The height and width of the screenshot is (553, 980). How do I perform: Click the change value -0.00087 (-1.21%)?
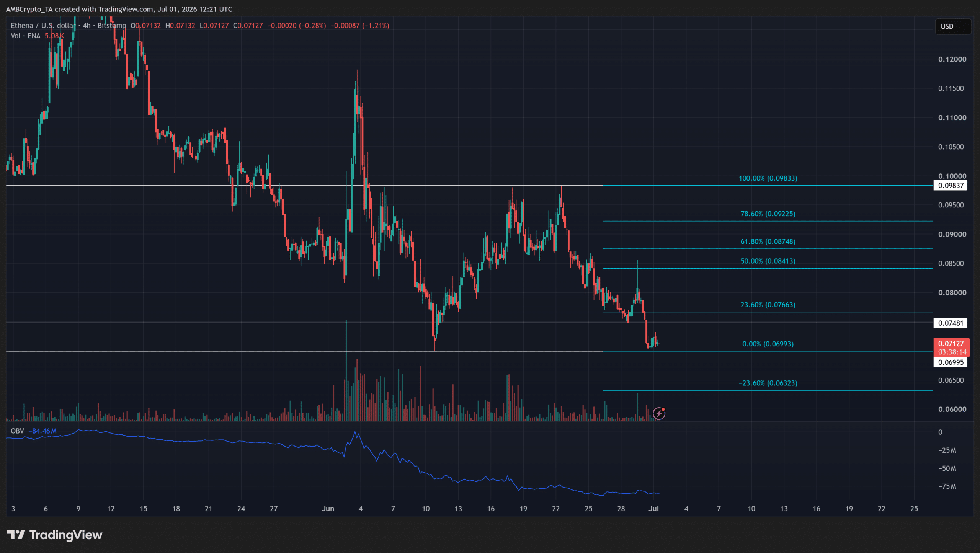360,26
